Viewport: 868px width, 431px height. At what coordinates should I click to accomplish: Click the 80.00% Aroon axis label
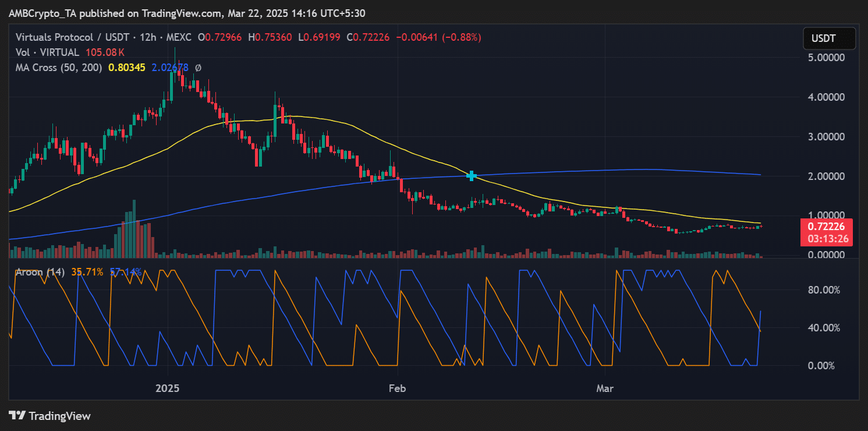coord(821,290)
